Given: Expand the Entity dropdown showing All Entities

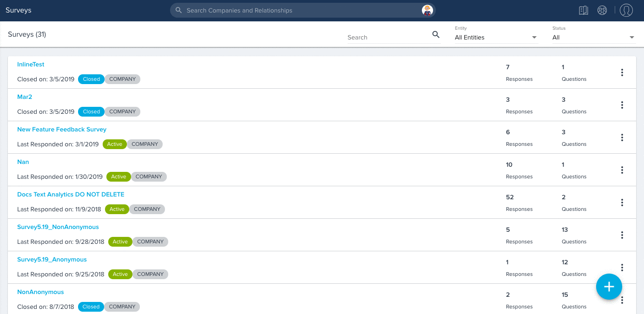Looking at the screenshot, I should [496, 37].
